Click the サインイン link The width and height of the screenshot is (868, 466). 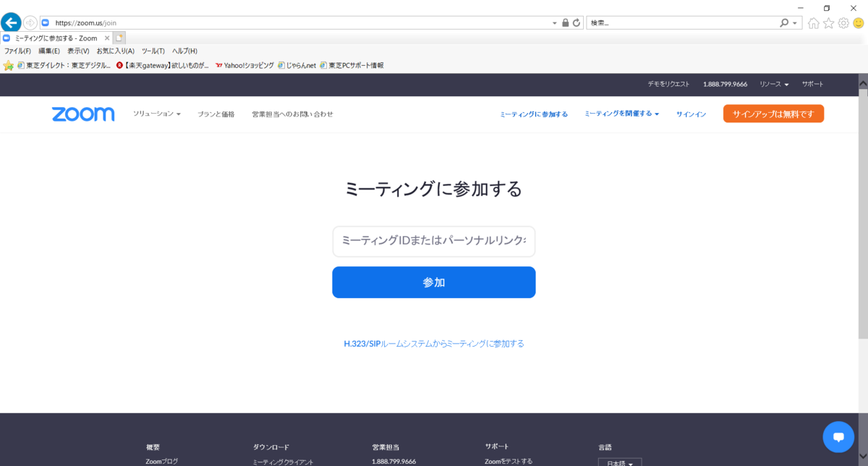(x=691, y=114)
